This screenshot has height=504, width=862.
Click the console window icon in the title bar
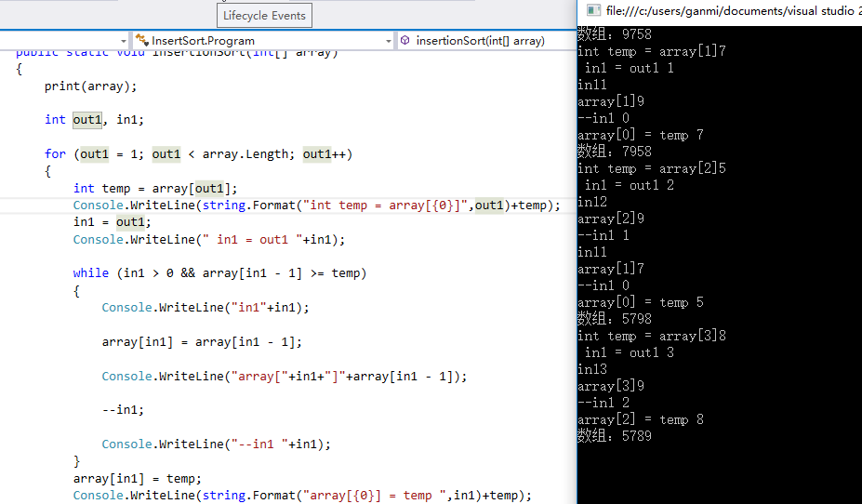click(x=593, y=10)
